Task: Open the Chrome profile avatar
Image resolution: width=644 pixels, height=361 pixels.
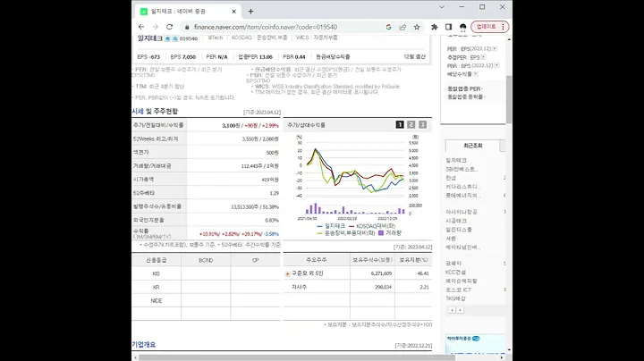Action: point(463,27)
